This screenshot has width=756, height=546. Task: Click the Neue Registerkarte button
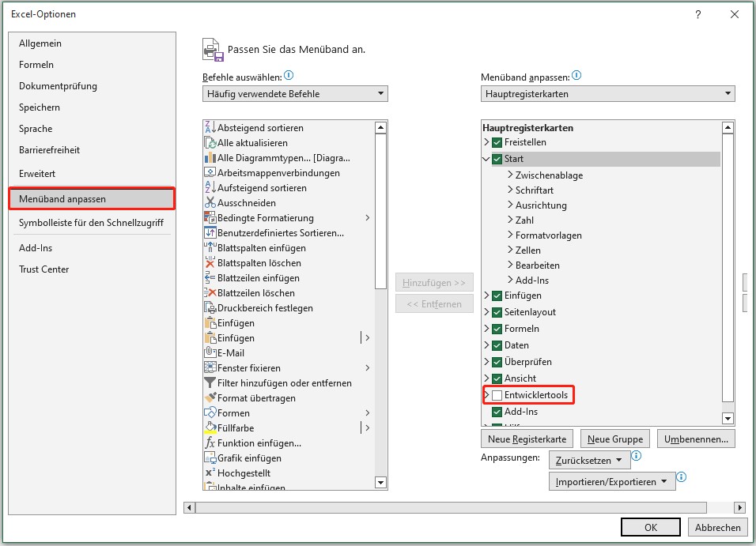527,438
